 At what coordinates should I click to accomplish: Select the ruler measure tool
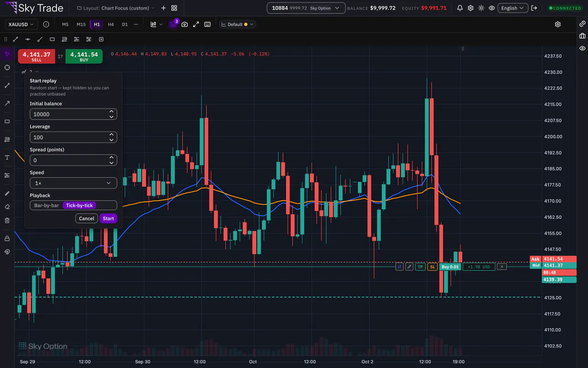point(7,193)
